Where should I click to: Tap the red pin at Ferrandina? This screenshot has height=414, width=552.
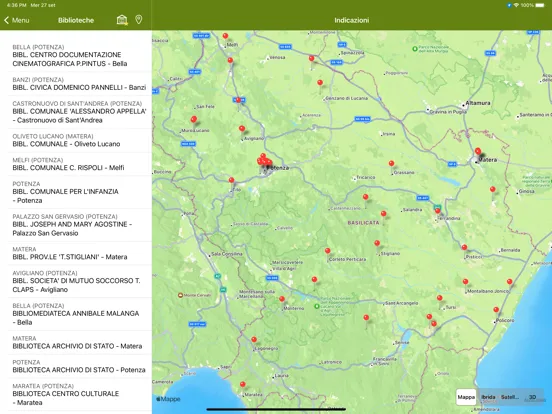click(x=437, y=211)
